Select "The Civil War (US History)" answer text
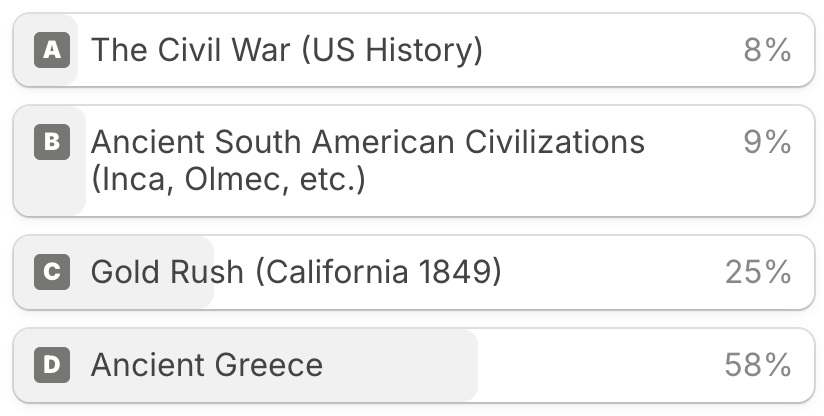Viewport: 824px width, 416px height. 287,50
